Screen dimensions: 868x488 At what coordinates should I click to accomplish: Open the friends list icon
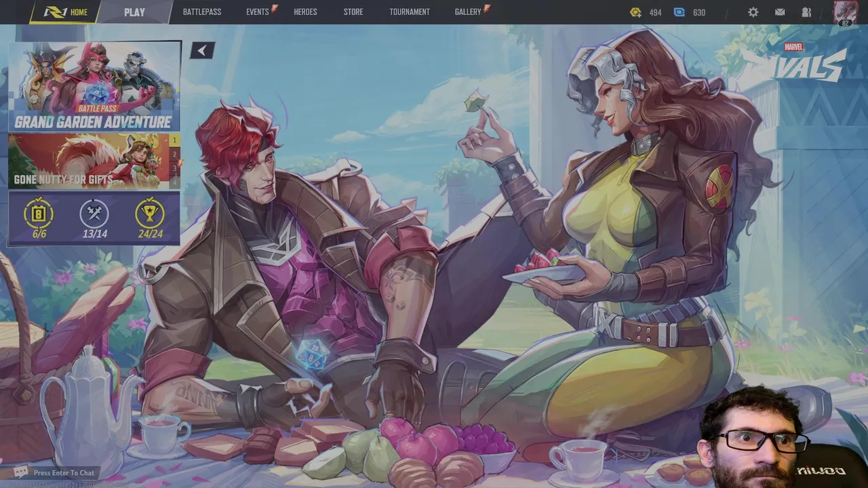(x=806, y=12)
